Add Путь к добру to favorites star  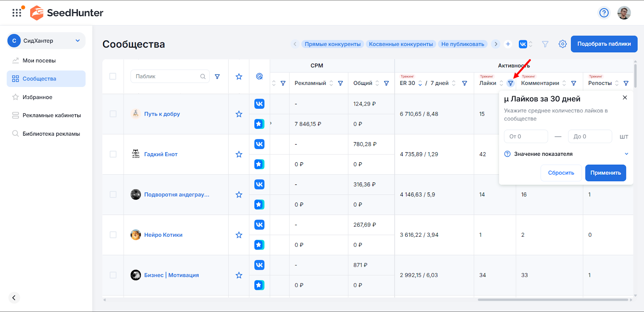coord(239,114)
